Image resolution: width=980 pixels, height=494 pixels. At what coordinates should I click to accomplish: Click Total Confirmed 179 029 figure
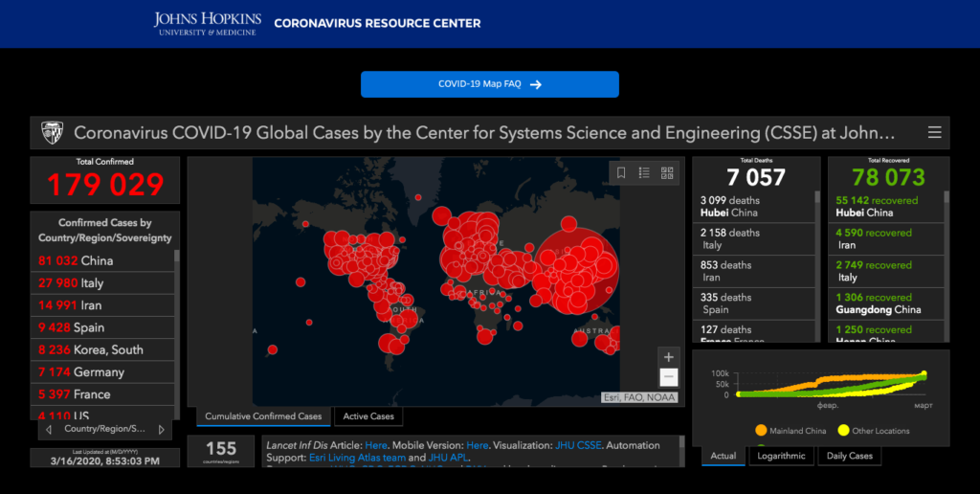105,185
